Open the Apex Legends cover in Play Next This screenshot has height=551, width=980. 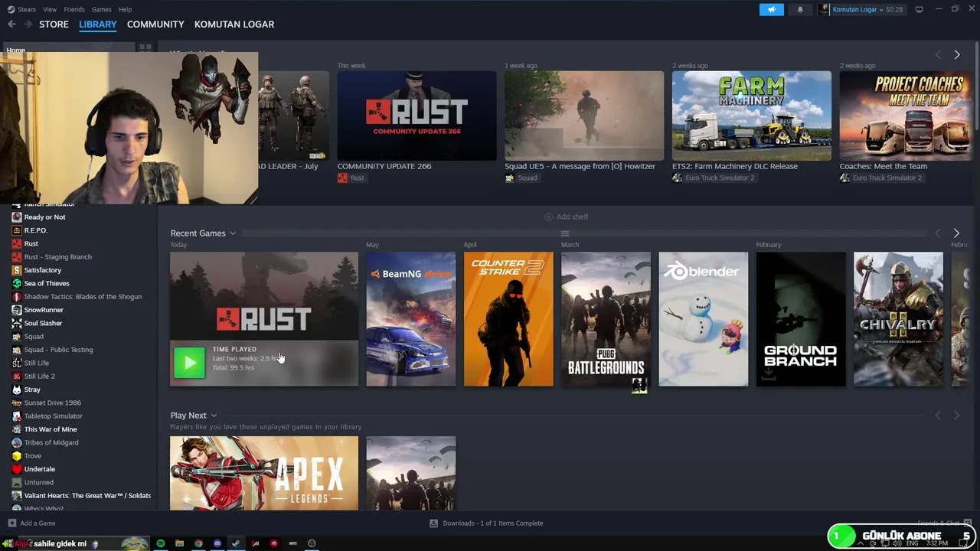pyautogui.click(x=264, y=473)
